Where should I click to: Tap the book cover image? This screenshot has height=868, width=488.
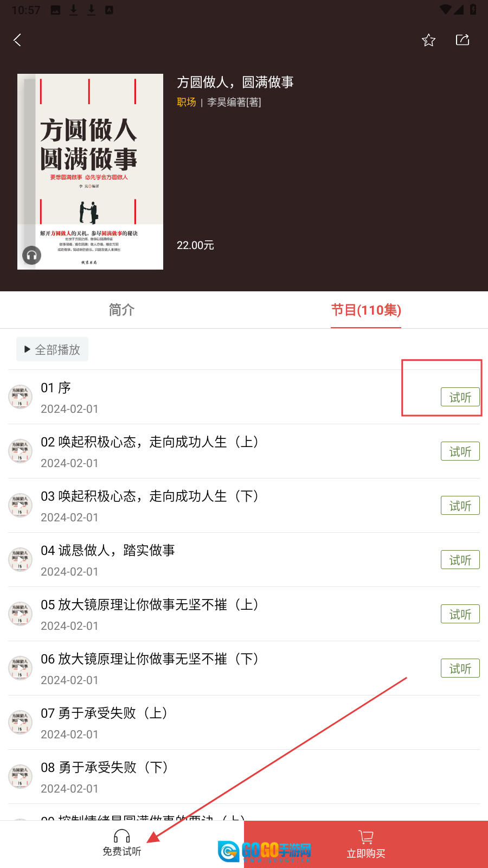pos(90,171)
